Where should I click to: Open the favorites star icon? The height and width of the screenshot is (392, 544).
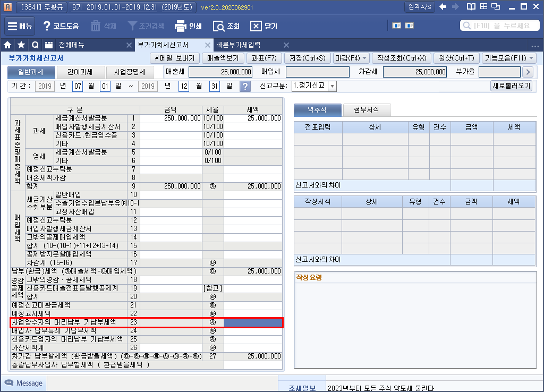click(21, 45)
